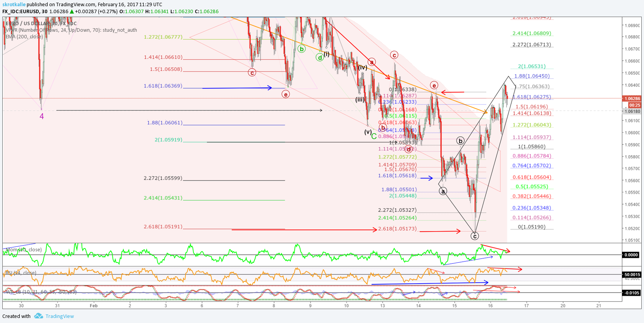Click the 00:25 bar countdown tag

point(634,105)
